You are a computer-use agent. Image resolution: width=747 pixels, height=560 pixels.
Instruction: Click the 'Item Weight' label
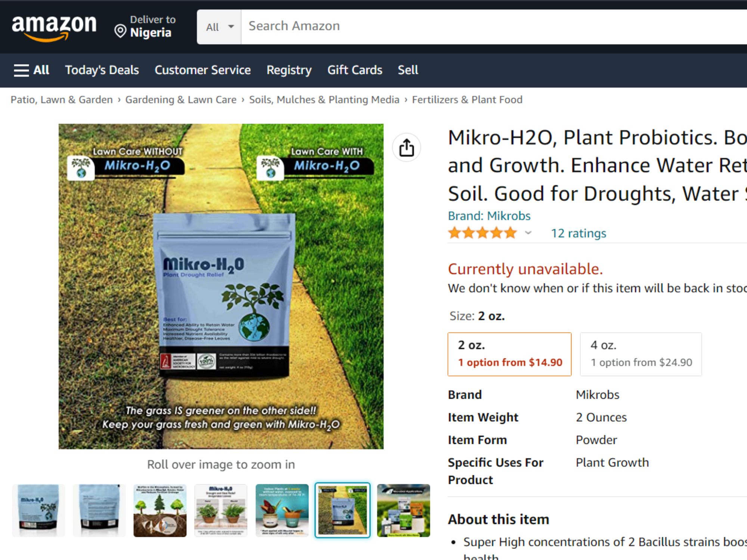tap(483, 417)
